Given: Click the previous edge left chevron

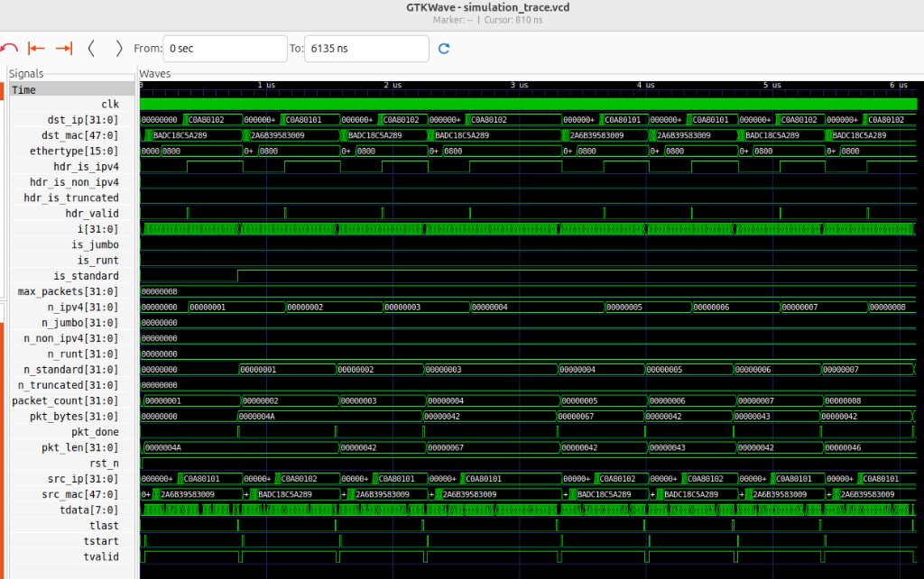Looking at the screenshot, I should coord(91,49).
